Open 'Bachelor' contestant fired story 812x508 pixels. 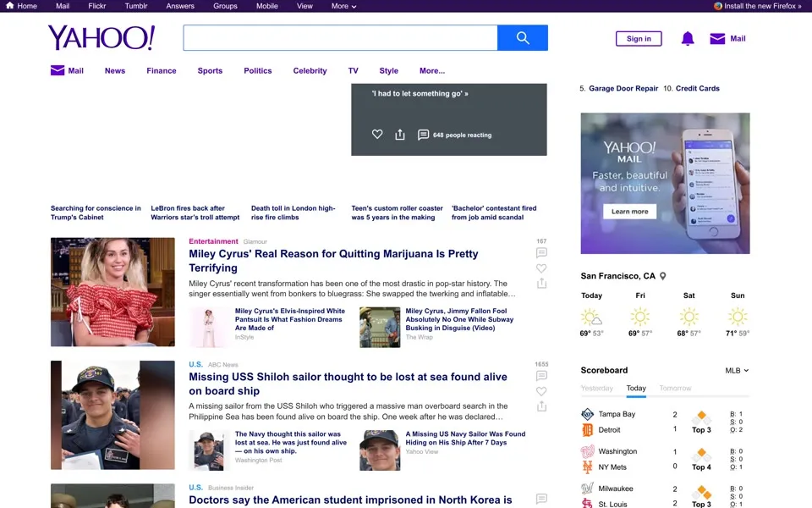point(494,213)
